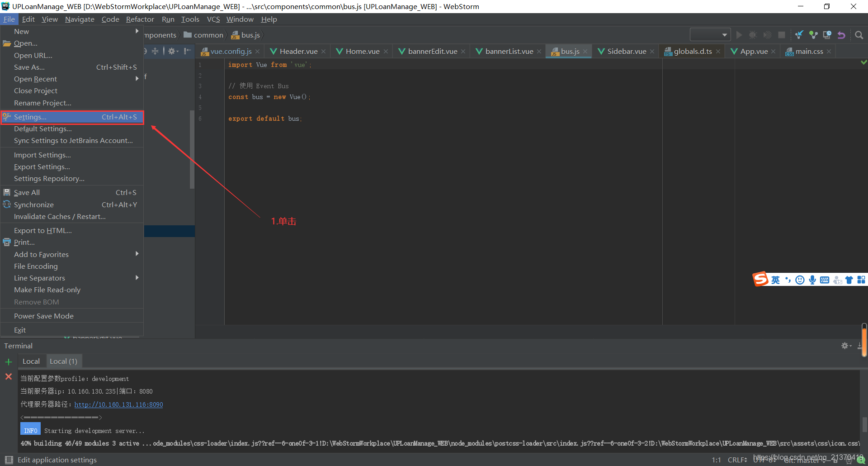Click the purple rollback arrow icon
868x466 pixels.
842,35
